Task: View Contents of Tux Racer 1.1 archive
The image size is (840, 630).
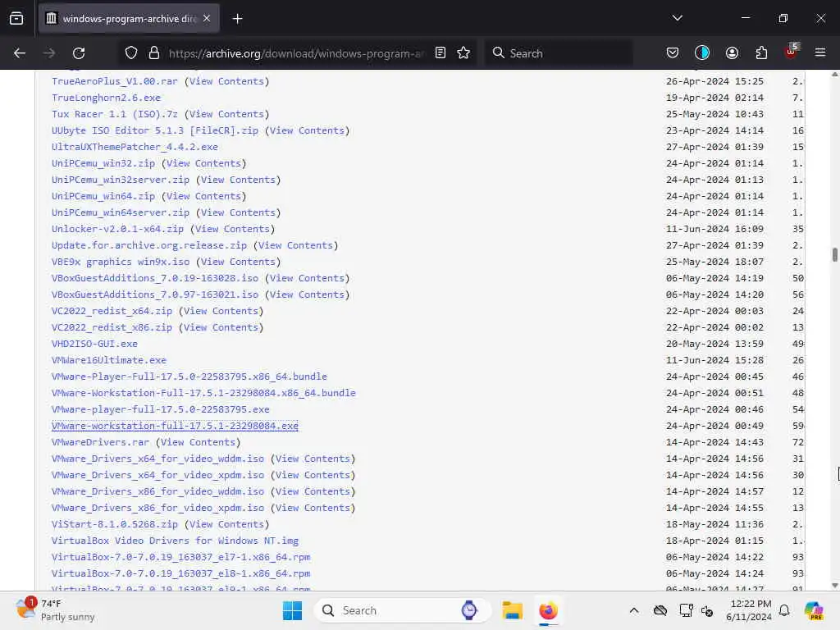Action: [226, 114]
